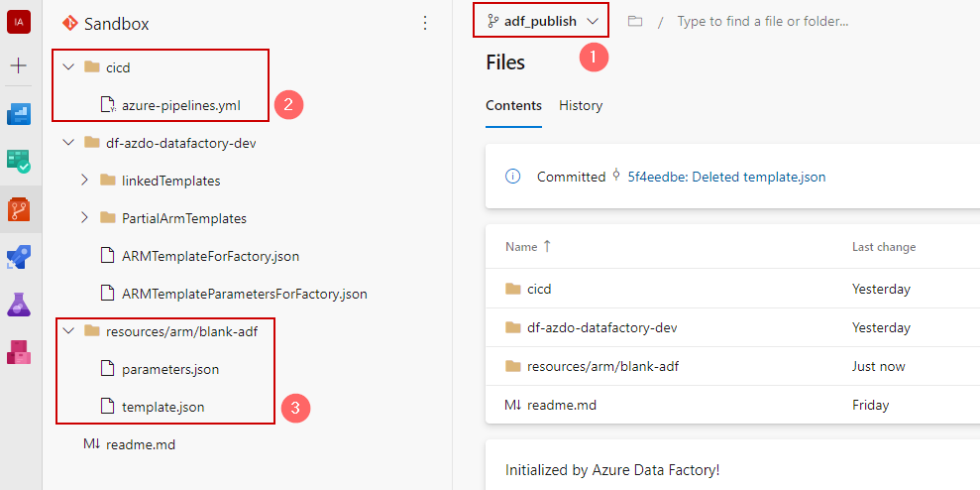Select template.json in tree

(x=163, y=407)
